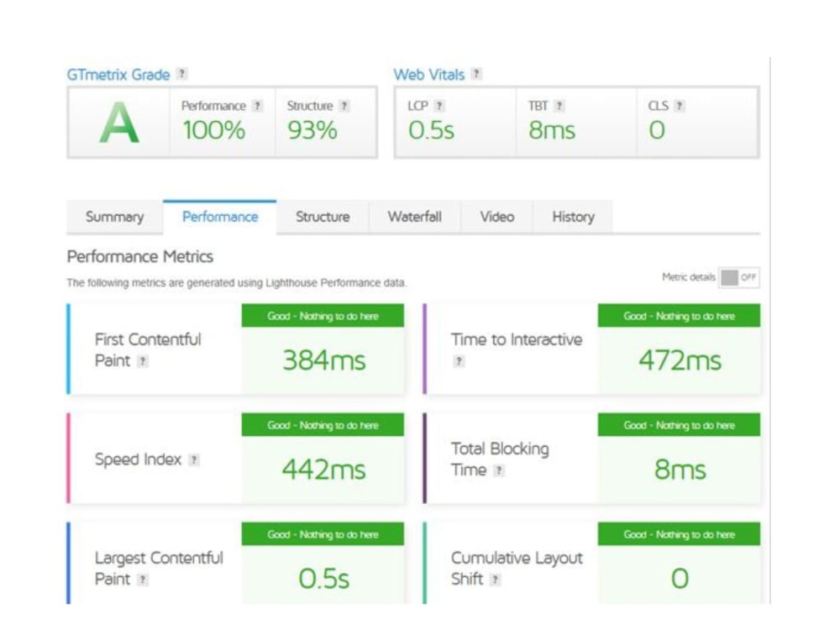Open the Video tab
This screenshot has width=840, height=630.
click(x=496, y=217)
